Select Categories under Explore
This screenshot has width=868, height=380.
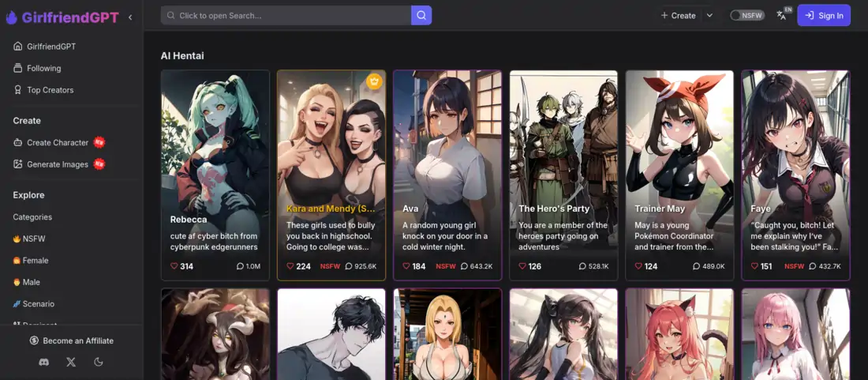[x=32, y=217]
